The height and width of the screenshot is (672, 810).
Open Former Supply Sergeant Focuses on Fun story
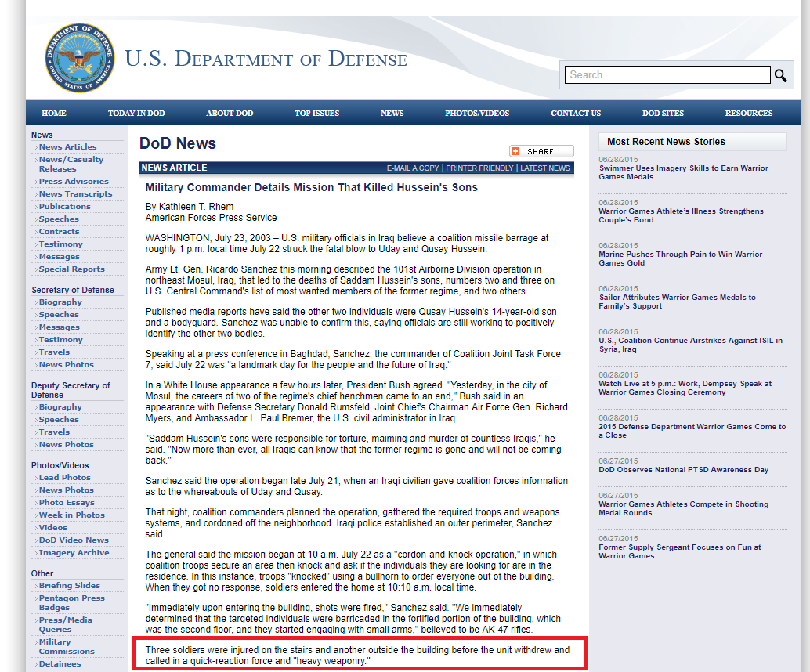[x=680, y=551]
